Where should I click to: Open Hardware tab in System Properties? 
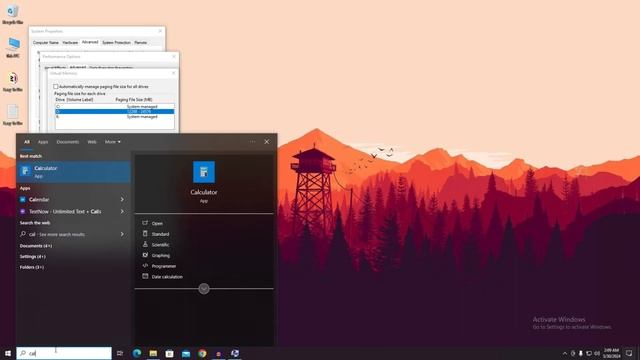(70, 42)
